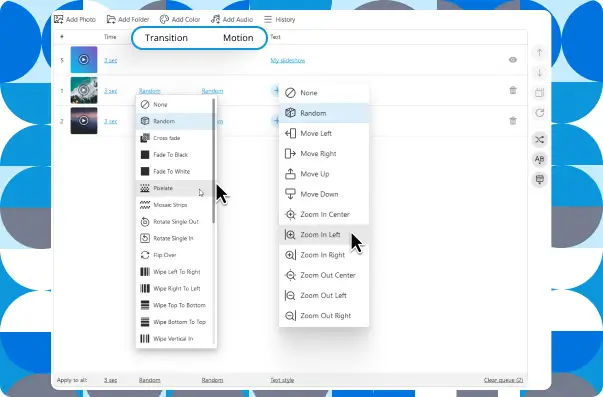Open row 1 motion Random dropdown
This screenshot has width=603, height=397.
coord(212,91)
